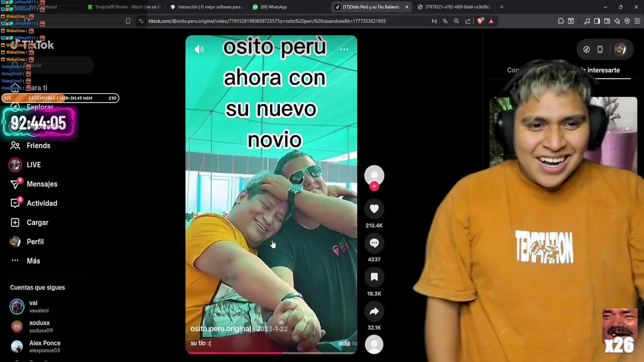Screen dimensions: 644x362
Task: Open the followed account val (vavaleni)
Action: pyautogui.click(x=30, y=307)
